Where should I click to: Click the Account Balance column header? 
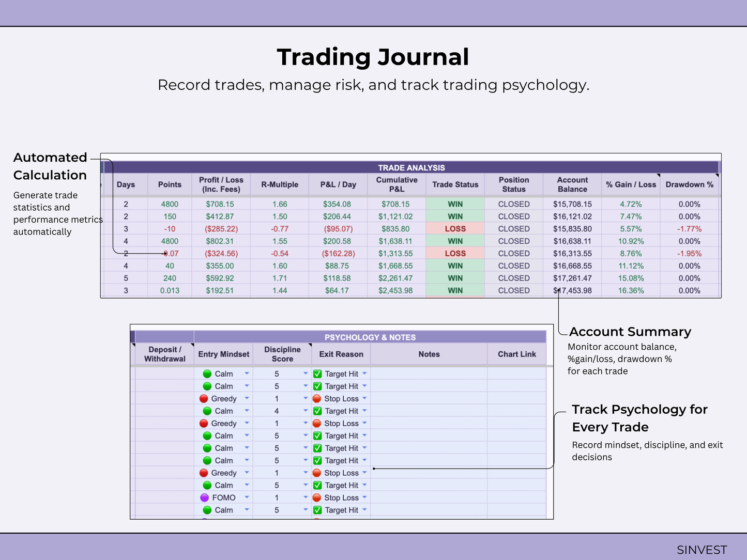tap(572, 184)
